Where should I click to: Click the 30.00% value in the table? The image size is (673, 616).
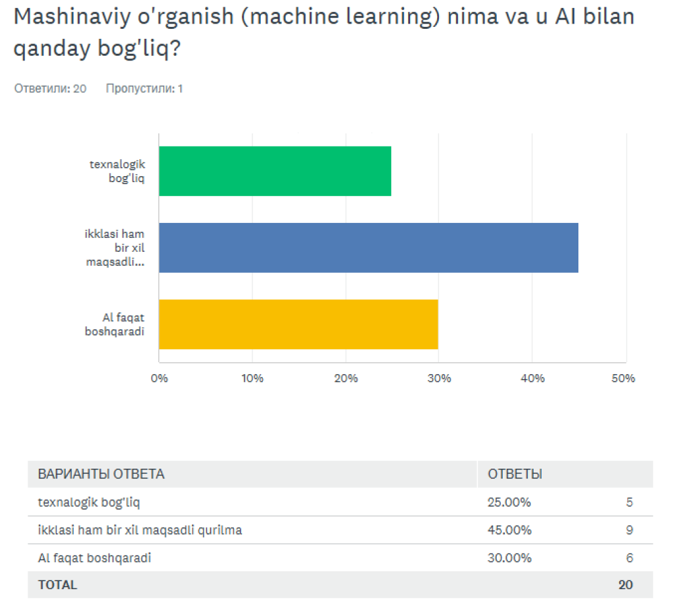click(x=509, y=558)
